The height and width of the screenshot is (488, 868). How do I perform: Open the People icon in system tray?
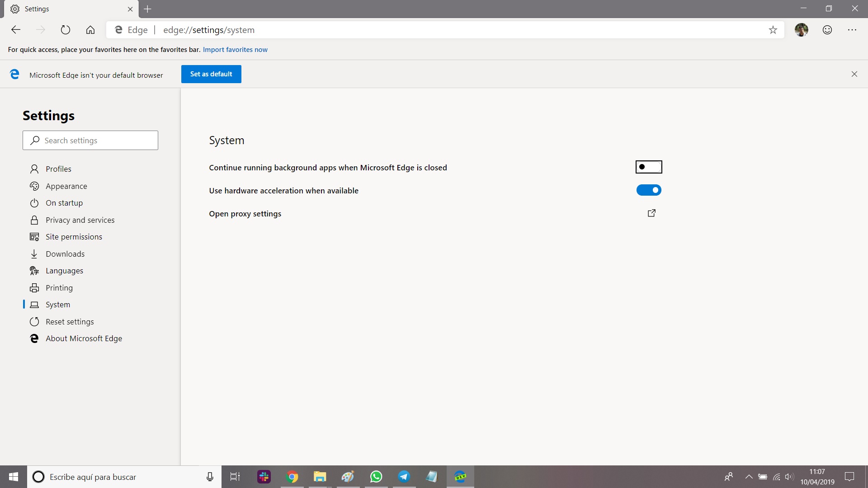point(728,477)
